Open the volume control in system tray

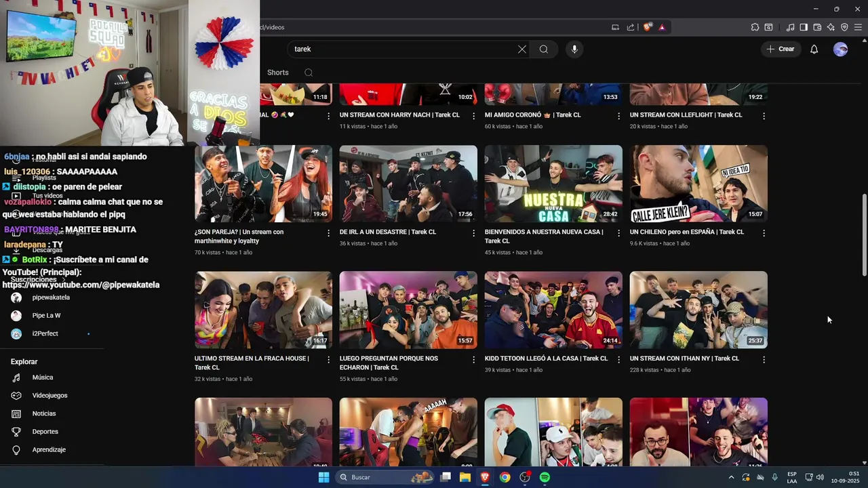pyautogui.click(x=820, y=477)
